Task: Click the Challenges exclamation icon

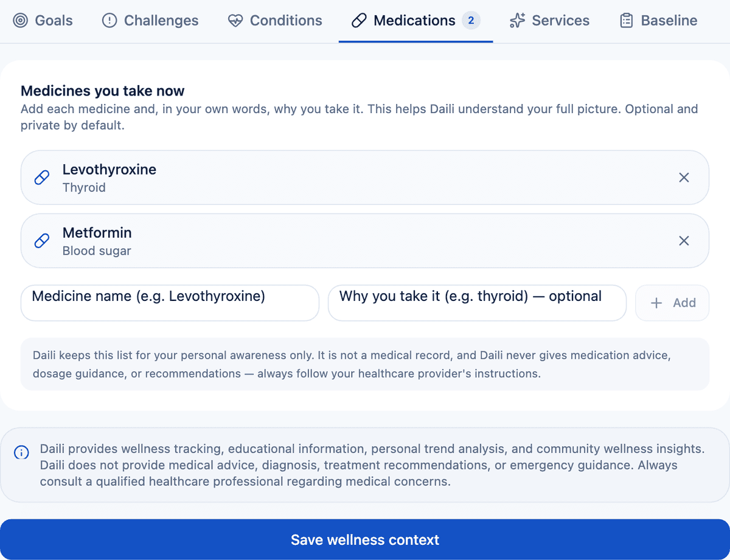Action: pyautogui.click(x=109, y=21)
